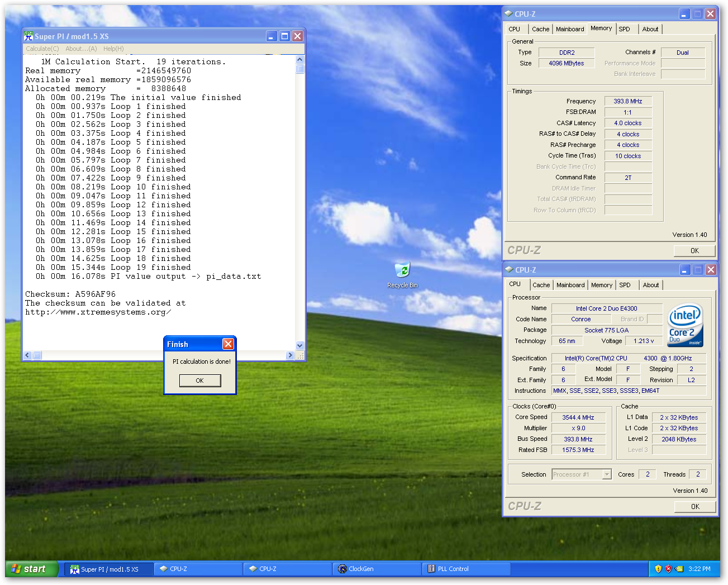This screenshot has height=585, width=728.
Task: Click the ClockGen taskbar button
Action: click(377, 569)
